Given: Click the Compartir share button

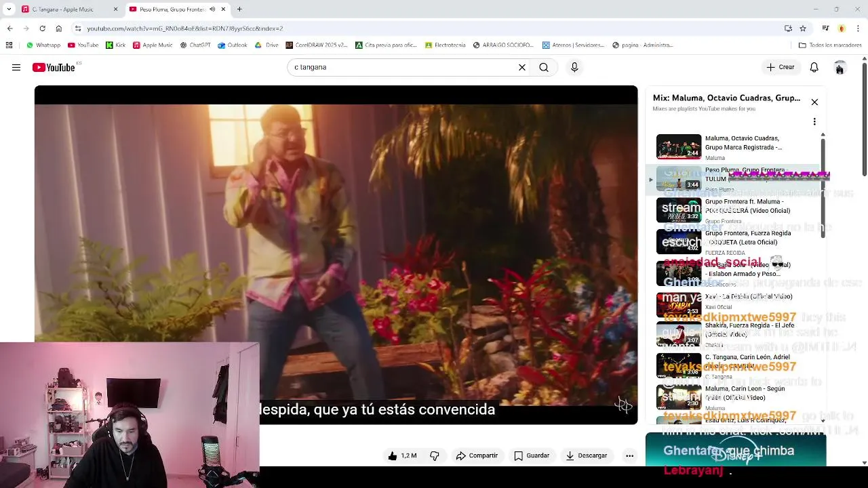Looking at the screenshot, I should 477,455.
